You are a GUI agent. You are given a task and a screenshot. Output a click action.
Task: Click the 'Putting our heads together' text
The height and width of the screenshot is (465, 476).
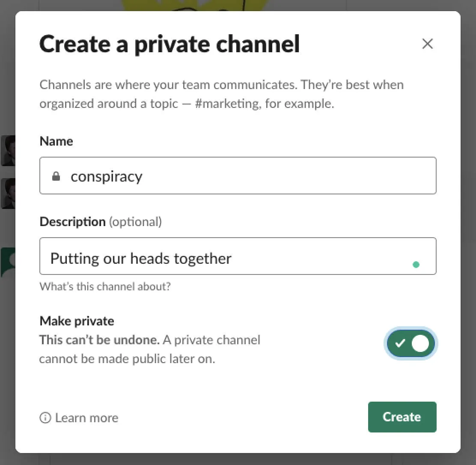(141, 258)
